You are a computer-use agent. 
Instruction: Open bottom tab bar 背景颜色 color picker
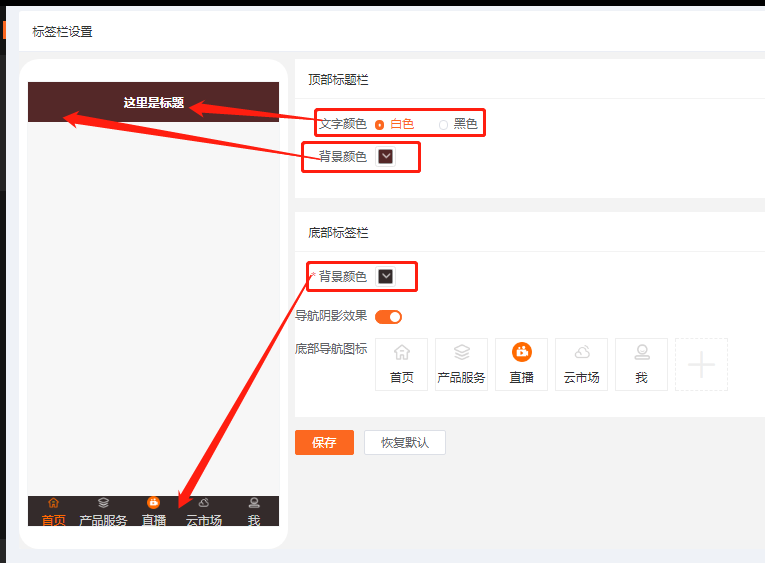pos(385,277)
